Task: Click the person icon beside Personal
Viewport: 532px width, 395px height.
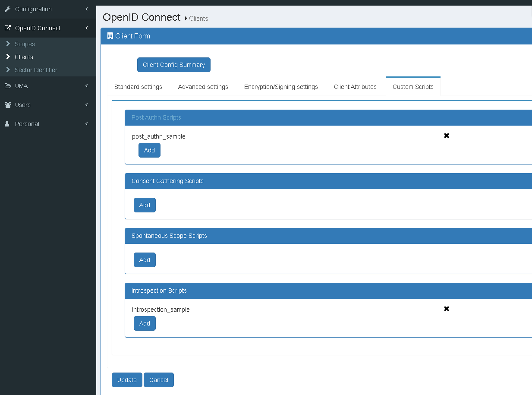Action: tap(6, 123)
